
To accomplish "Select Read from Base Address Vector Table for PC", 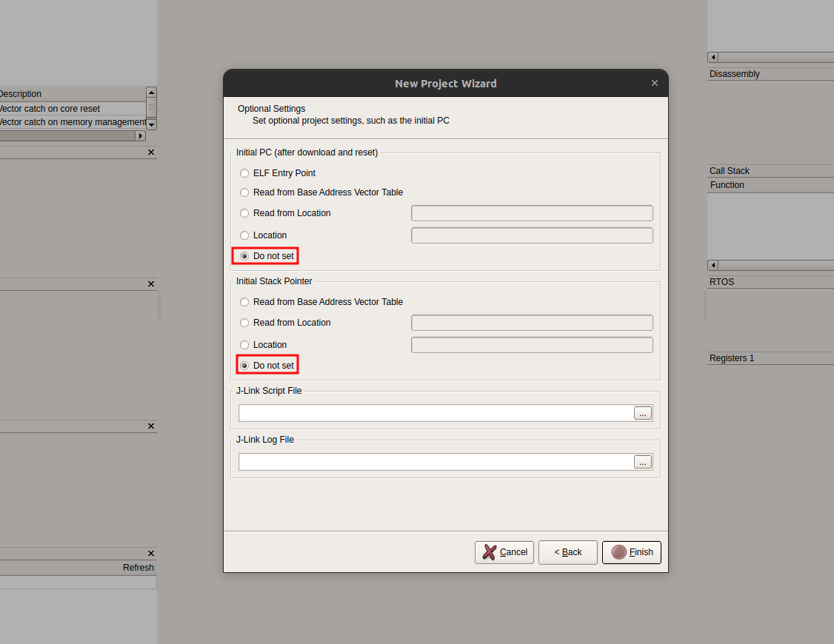I will pyautogui.click(x=244, y=192).
